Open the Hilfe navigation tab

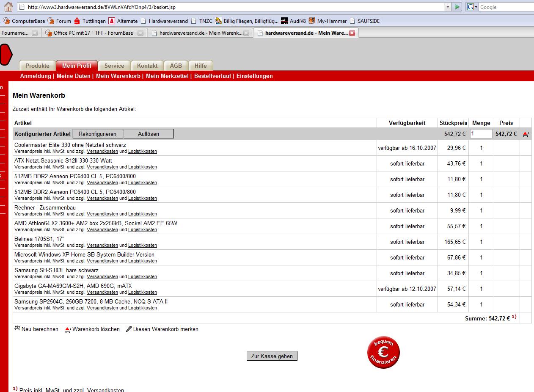[201, 66]
